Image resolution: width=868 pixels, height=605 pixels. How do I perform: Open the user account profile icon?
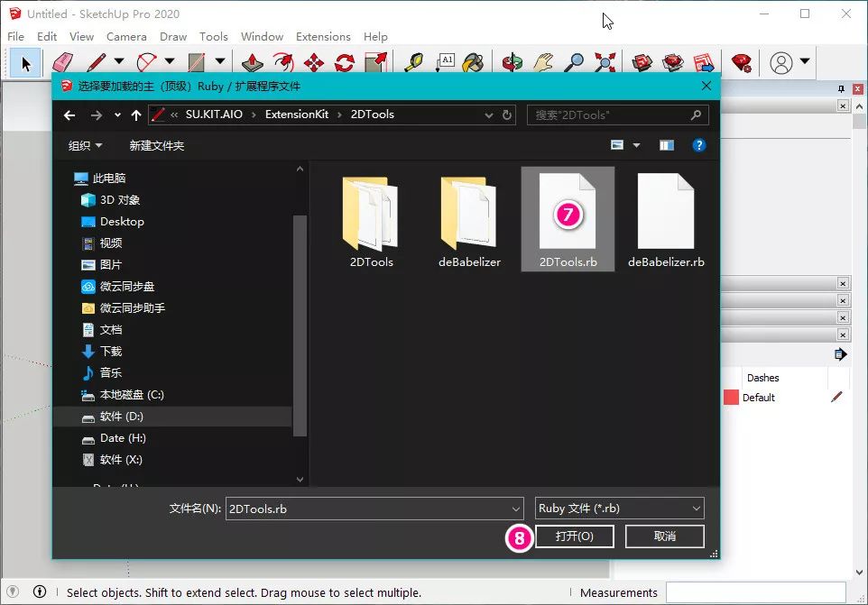coord(781,62)
